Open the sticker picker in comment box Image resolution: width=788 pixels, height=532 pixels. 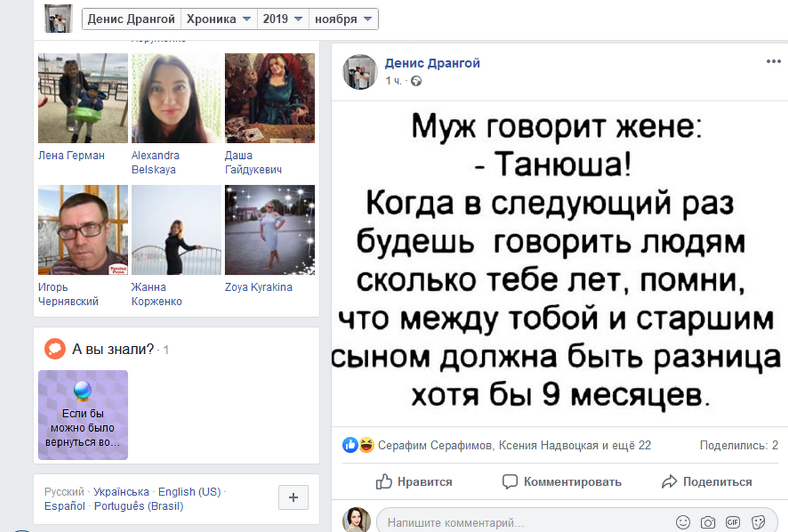[758, 523]
